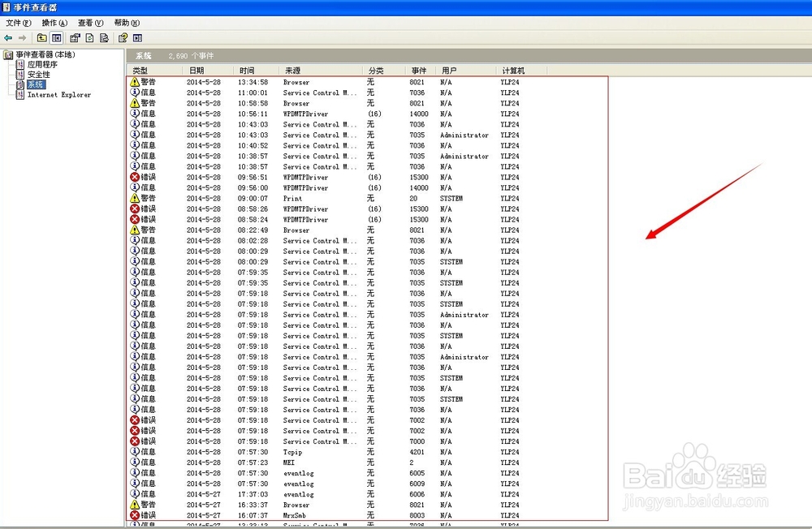
Task: Click the 事件查看器 (本地) root node icon
Action: click(8, 54)
